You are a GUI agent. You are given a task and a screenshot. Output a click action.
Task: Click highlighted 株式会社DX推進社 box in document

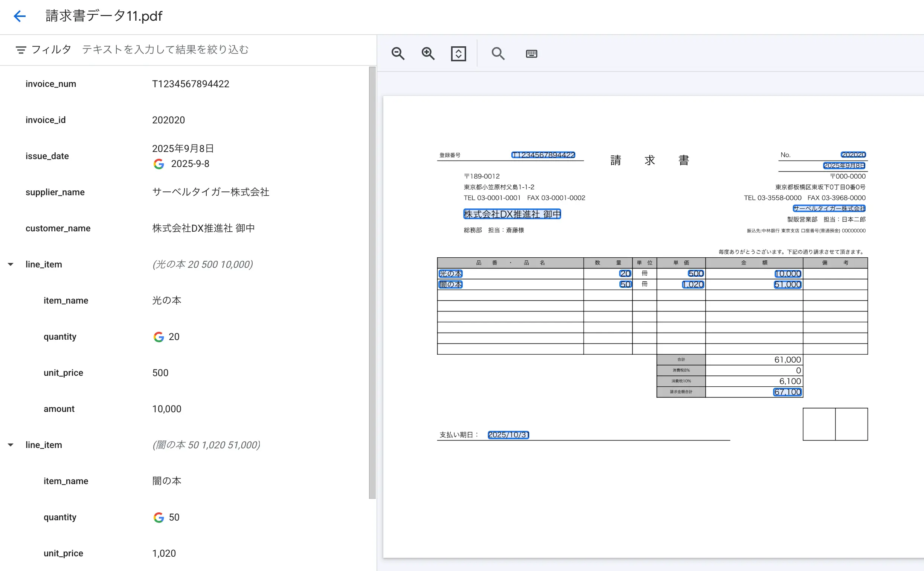(512, 214)
